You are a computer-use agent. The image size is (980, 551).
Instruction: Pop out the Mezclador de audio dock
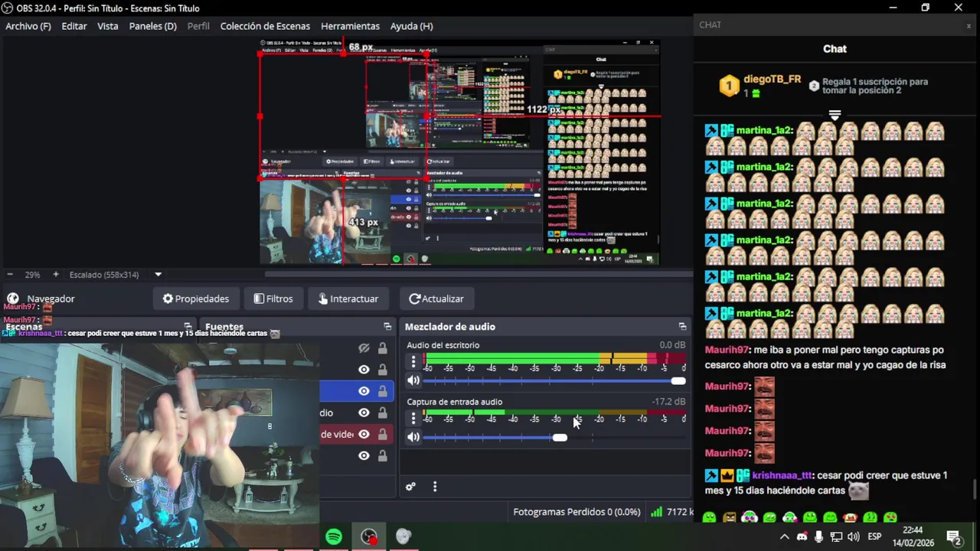pyautogui.click(x=682, y=327)
